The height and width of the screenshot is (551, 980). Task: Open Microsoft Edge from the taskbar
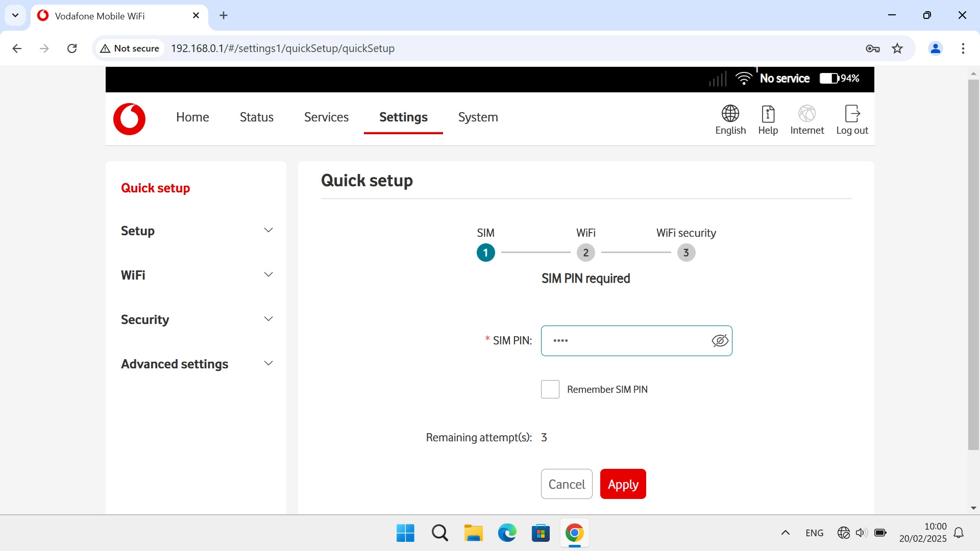pyautogui.click(x=507, y=533)
